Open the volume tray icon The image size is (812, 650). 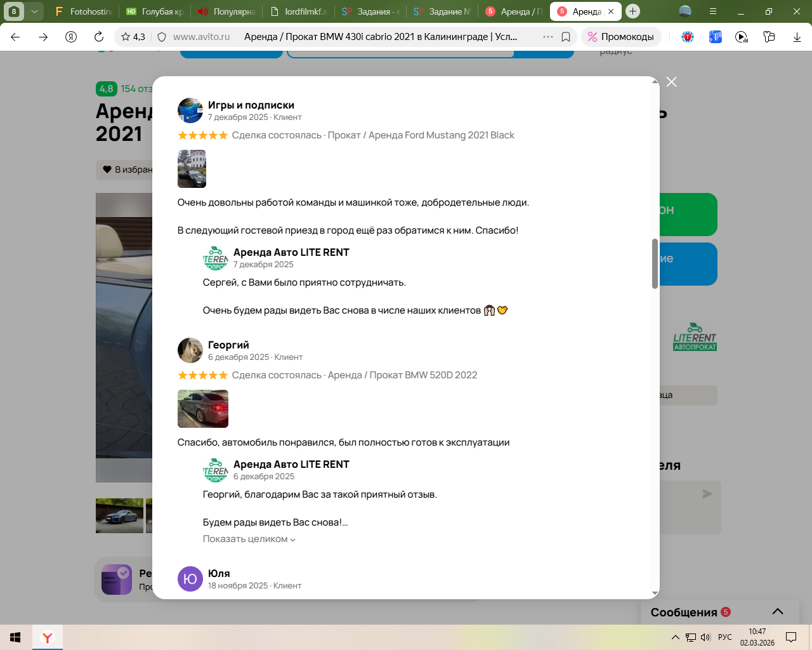[705, 637]
